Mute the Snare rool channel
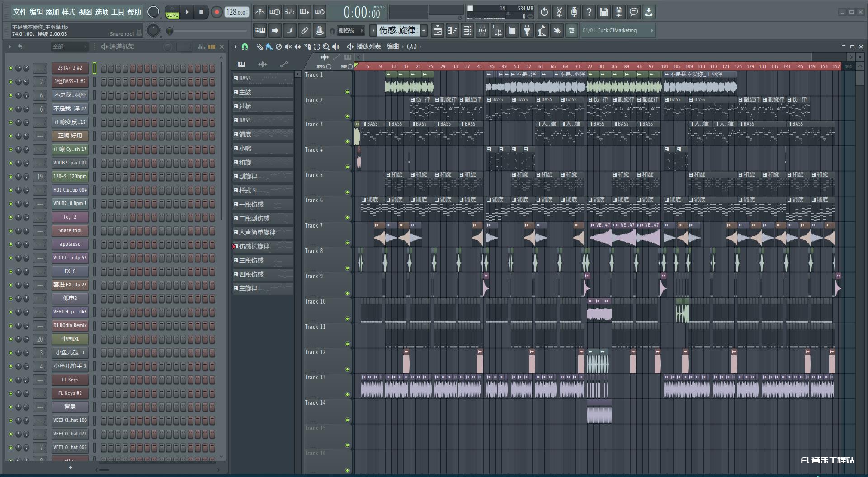 (x=11, y=231)
